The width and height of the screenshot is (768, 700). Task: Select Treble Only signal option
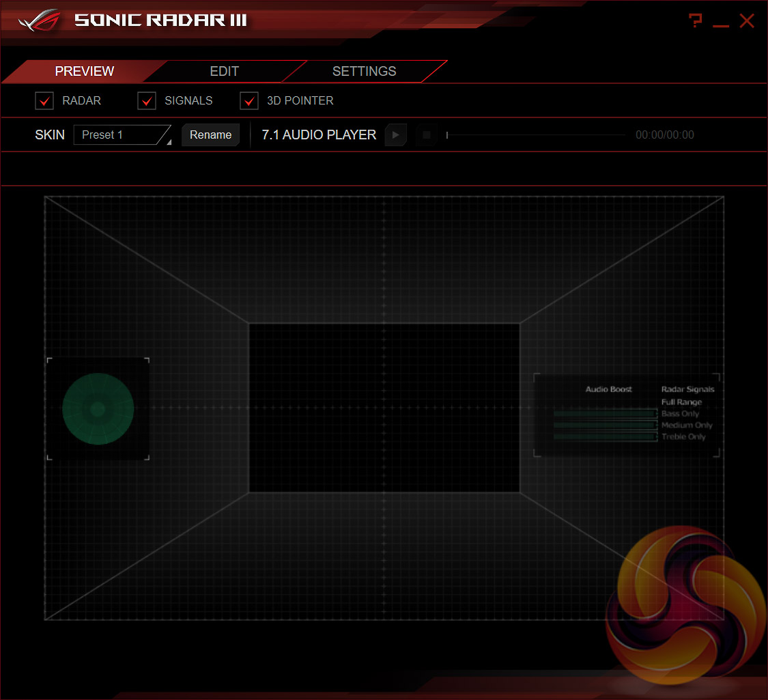point(683,436)
